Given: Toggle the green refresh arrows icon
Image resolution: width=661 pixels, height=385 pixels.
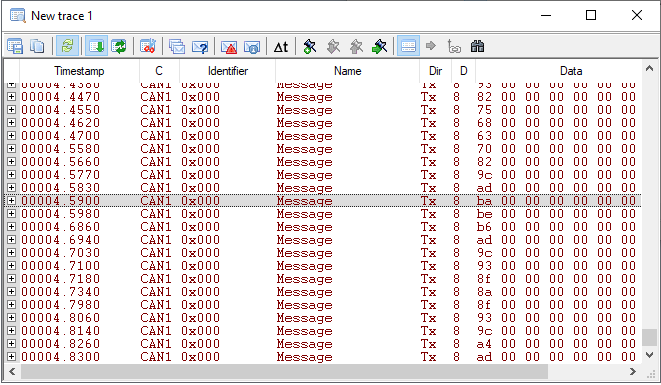Looking at the screenshot, I should [x=67, y=46].
